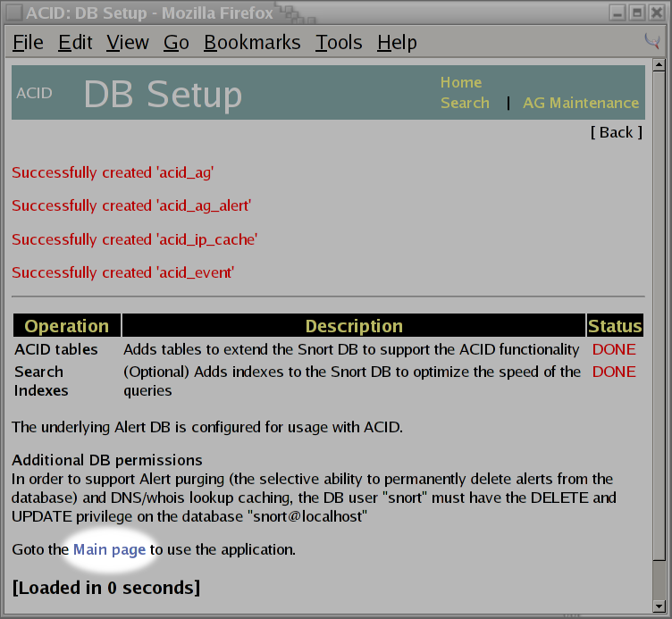Open the View menu
672x619 pixels.
coord(127,43)
